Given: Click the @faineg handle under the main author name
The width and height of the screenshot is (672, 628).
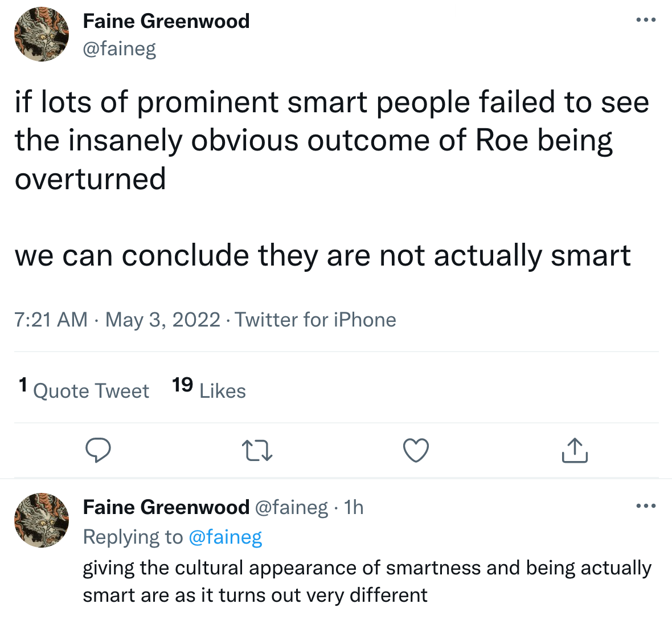Looking at the screenshot, I should (x=120, y=49).
